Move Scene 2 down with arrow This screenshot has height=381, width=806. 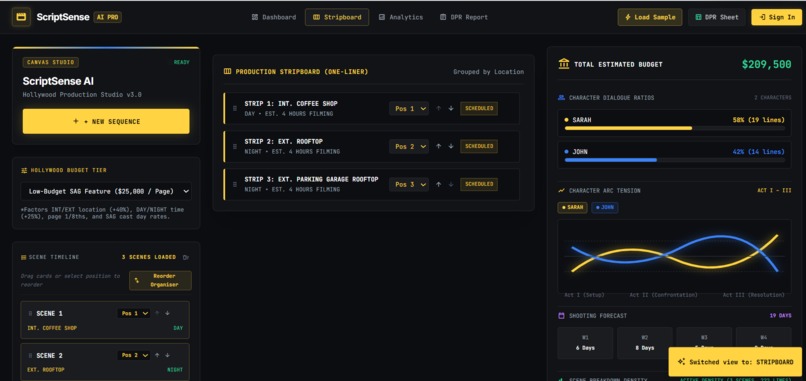[167, 355]
